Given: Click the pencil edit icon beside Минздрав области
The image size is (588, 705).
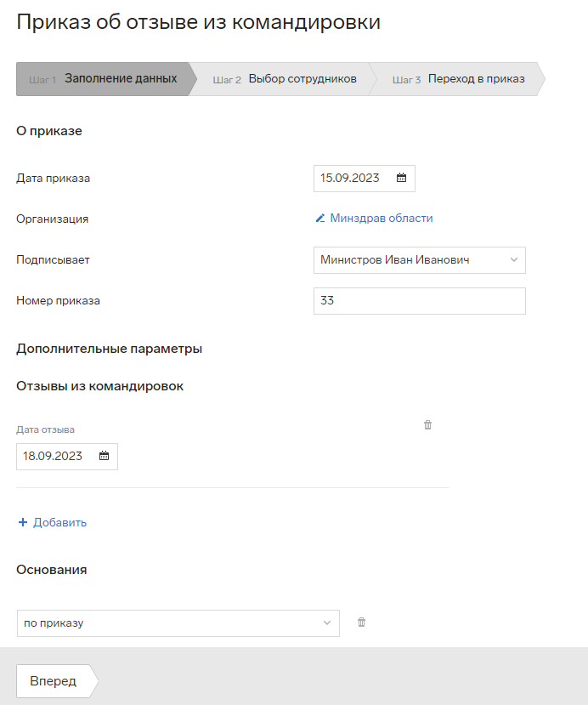Looking at the screenshot, I should coord(320,218).
